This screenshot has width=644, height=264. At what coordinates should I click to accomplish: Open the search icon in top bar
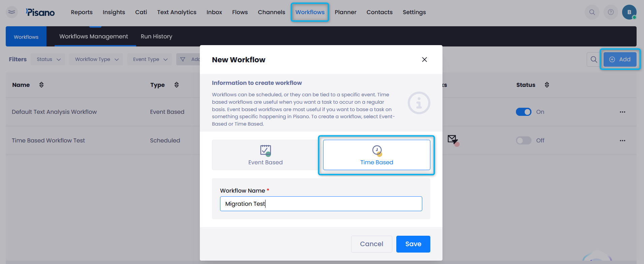[592, 12]
